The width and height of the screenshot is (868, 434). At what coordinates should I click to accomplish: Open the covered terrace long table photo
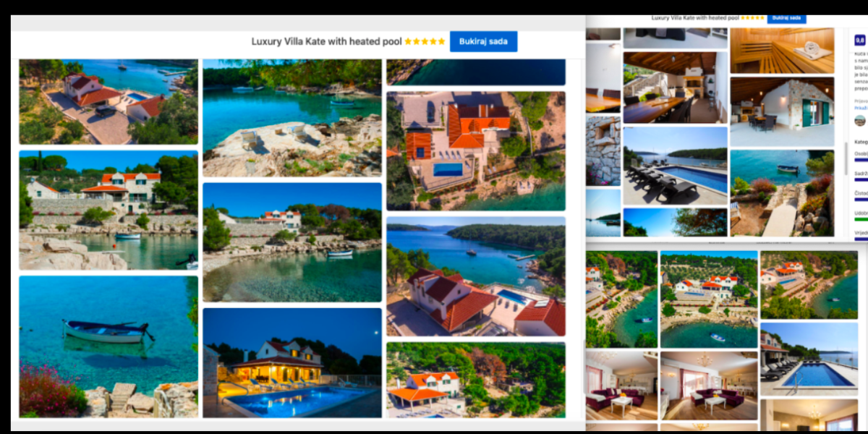pos(675,87)
